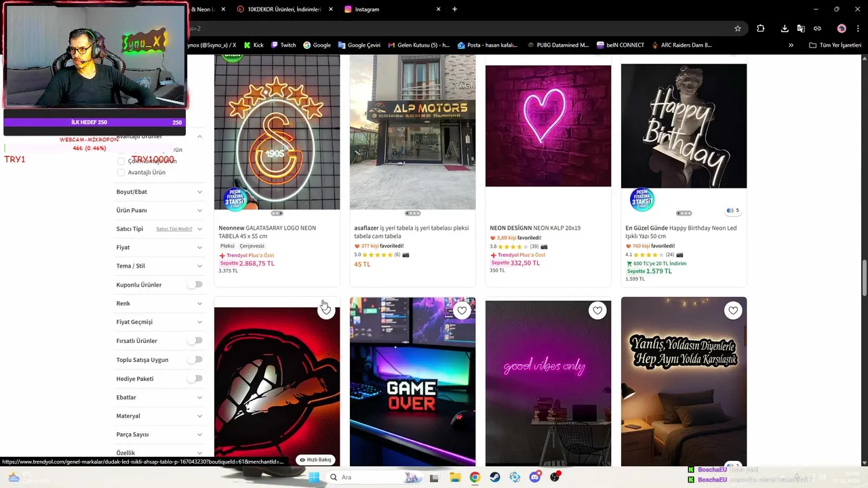Favorite the lips LED wooden panel product
This screenshot has height=488, width=868.
click(x=326, y=310)
